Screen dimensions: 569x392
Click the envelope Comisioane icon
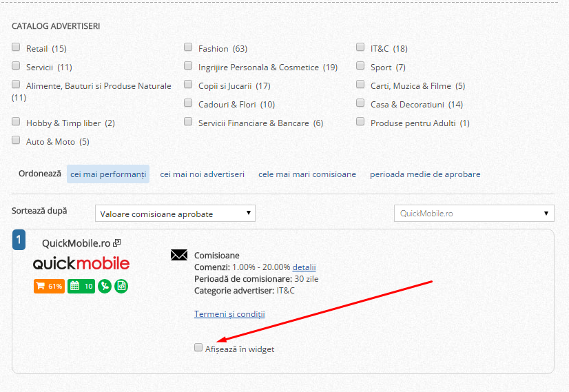(x=179, y=255)
